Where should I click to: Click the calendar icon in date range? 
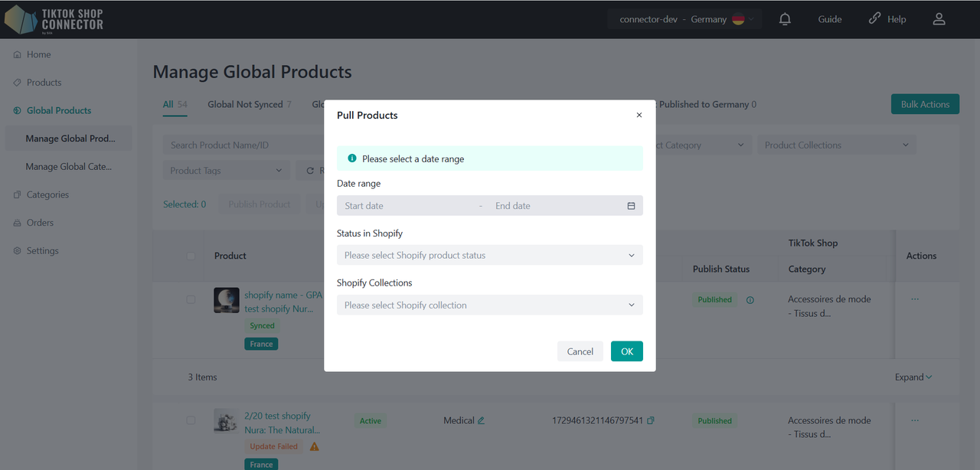pos(631,206)
